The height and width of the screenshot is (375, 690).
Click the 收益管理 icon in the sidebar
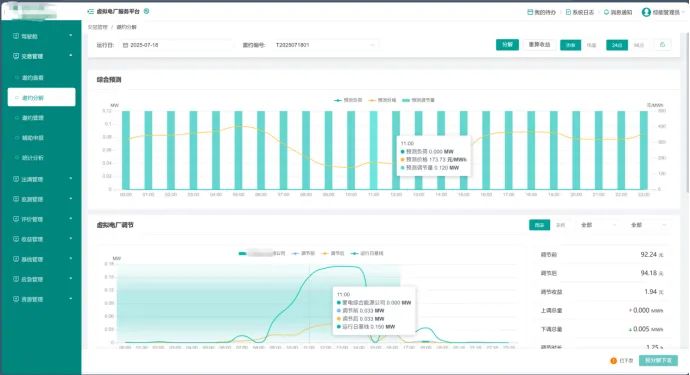(x=16, y=239)
